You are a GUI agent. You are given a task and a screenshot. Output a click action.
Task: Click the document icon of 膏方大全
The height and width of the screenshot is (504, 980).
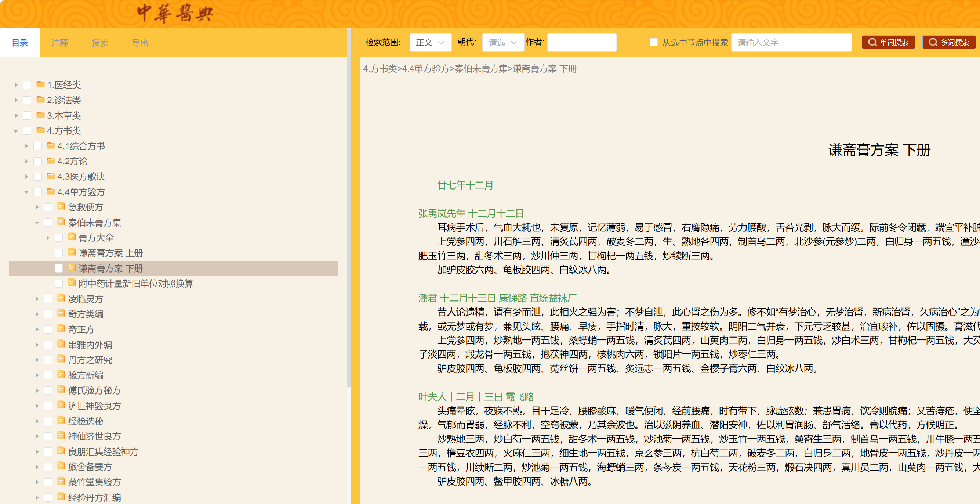(72, 237)
